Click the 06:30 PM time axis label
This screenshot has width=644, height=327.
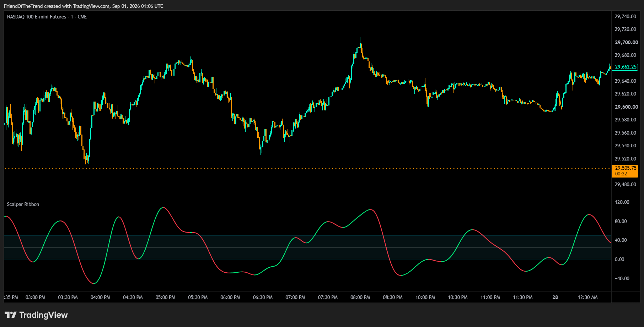(263, 297)
